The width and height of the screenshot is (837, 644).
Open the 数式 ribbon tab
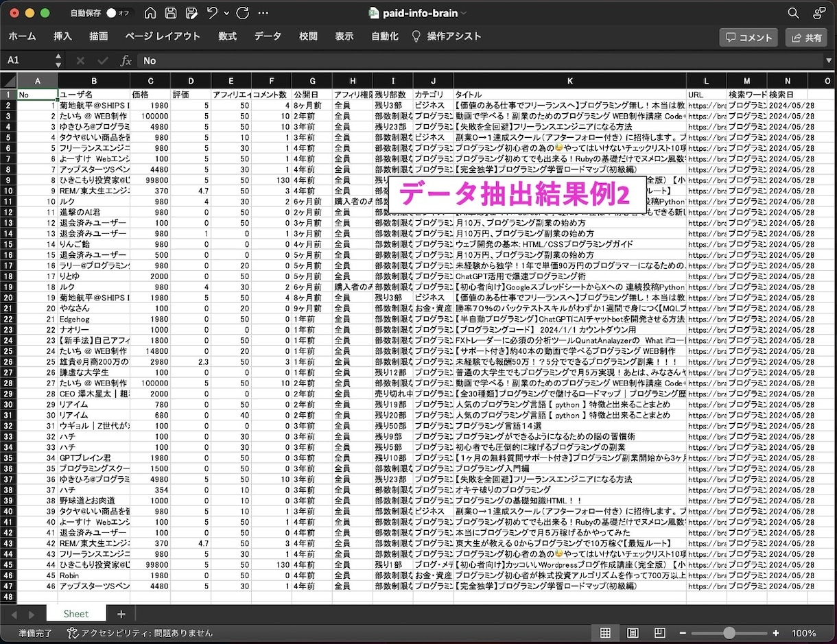(227, 36)
